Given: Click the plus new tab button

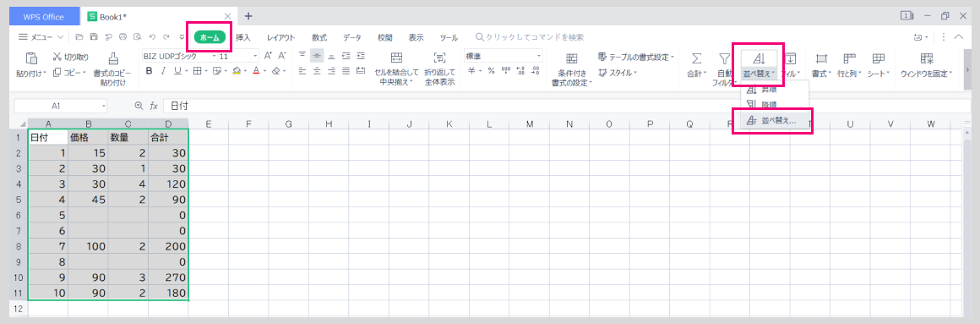Looking at the screenshot, I should [248, 15].
